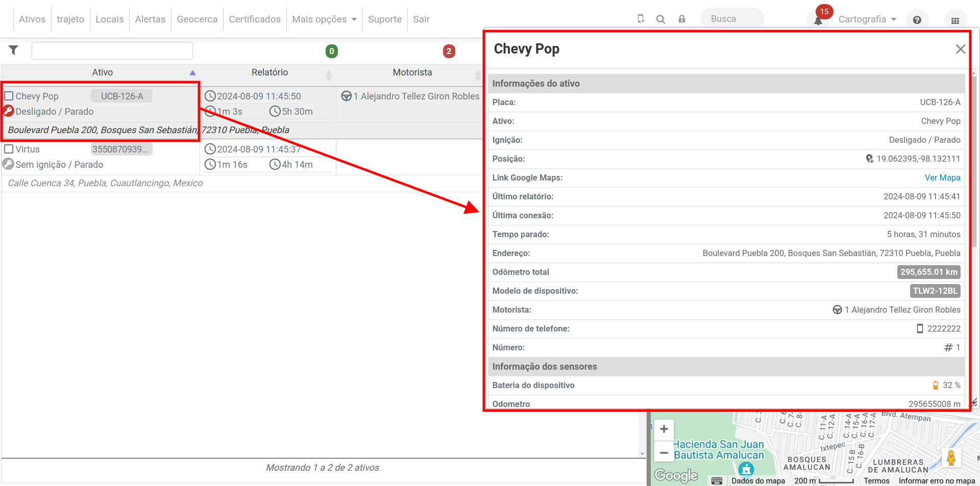Click the steering wheel icon in Motorista column
Screen dimensions: 980x486
(346, 96)
